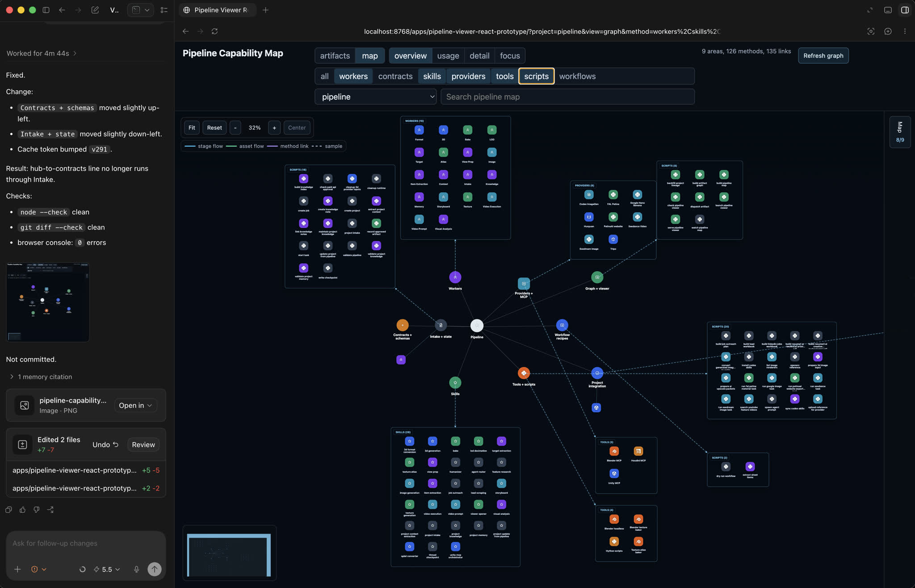The image size is (915, 588).
Task: Click the Project integration node
Action: (597, 373)
